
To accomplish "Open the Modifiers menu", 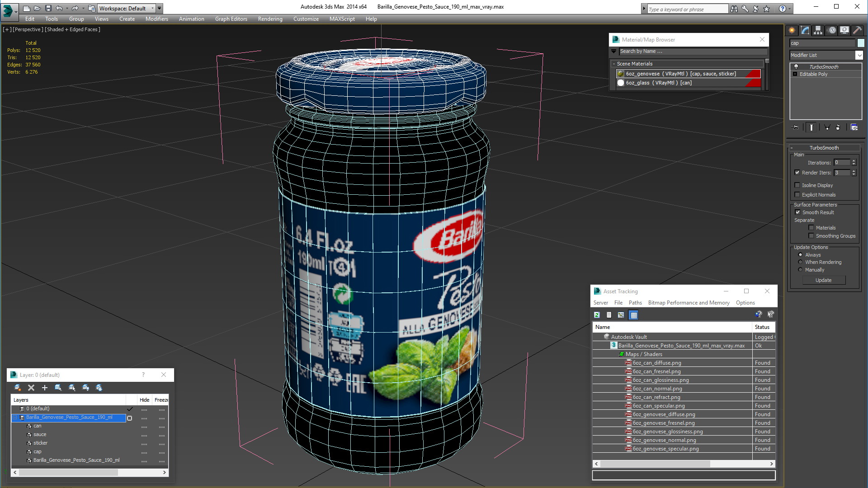I will pyautogui.click(x=157, y=19).
